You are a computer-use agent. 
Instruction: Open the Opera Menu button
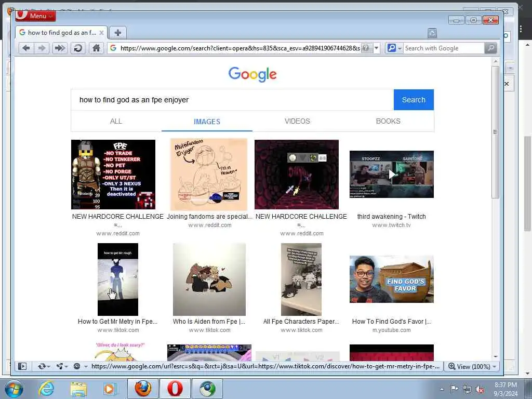point(35,16)
